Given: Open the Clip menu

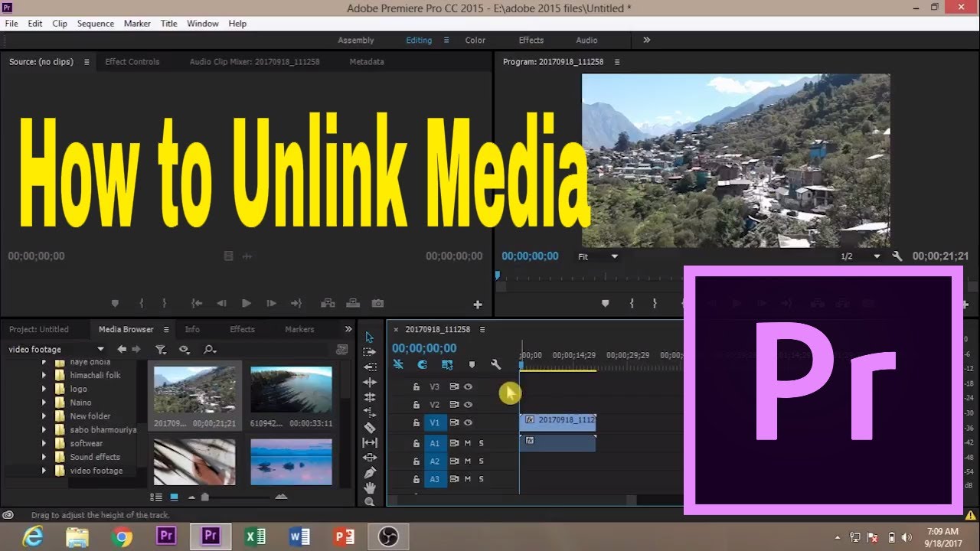Looking at the screenshot, I should (60, 24).
